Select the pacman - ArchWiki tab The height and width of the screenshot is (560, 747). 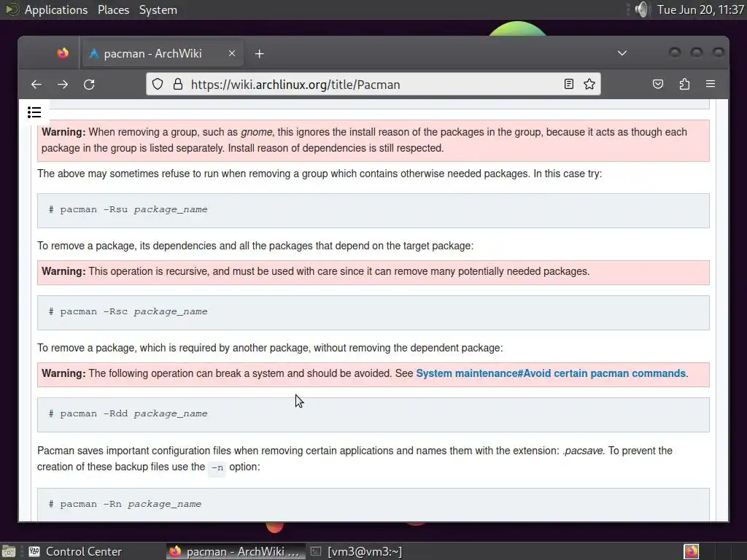pyautogui.click(x=163, y=53)
